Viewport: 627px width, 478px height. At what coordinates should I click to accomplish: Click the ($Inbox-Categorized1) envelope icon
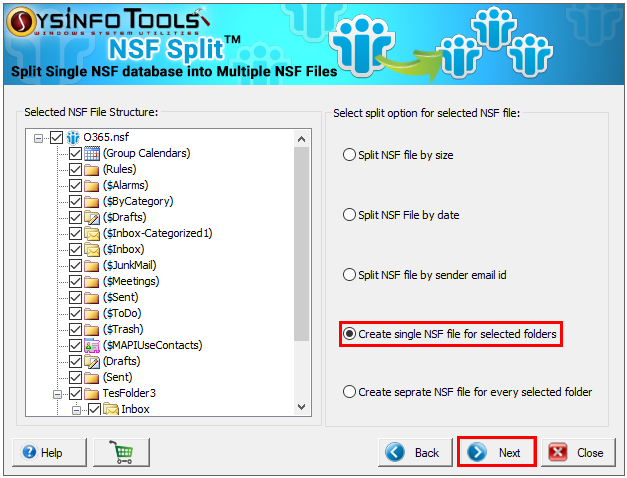tap(92, 234)
